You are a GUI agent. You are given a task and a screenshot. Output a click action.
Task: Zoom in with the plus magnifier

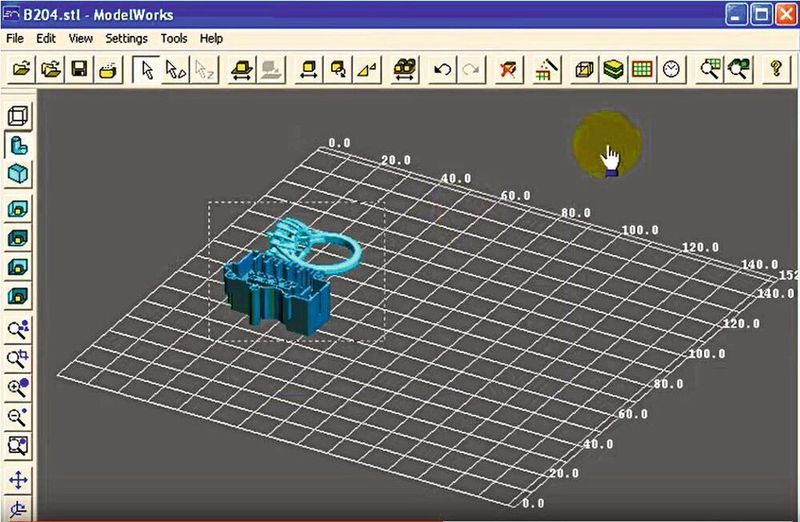18,387
